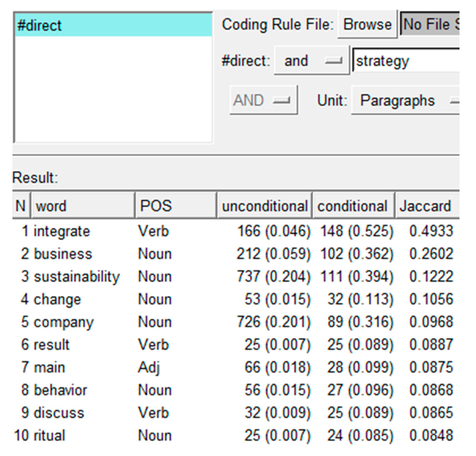Image resolution: width=476 pixels, height=456 pixels.
Task: Select the integrate result row
Action: tap(62, 231)
